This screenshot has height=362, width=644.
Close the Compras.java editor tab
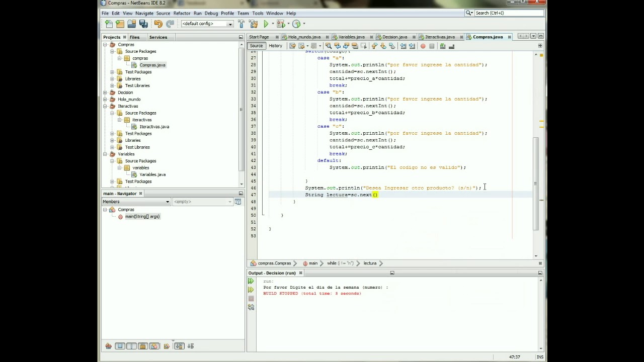509,37
